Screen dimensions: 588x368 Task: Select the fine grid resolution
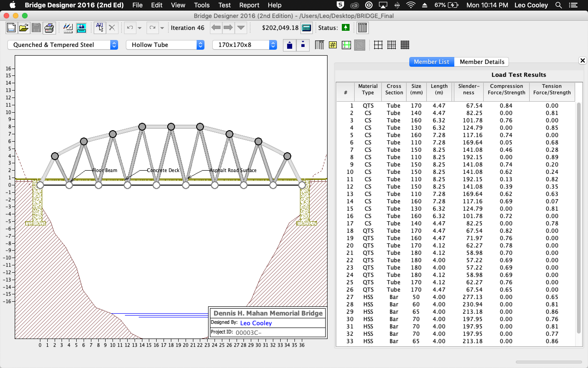coord(405,45)
